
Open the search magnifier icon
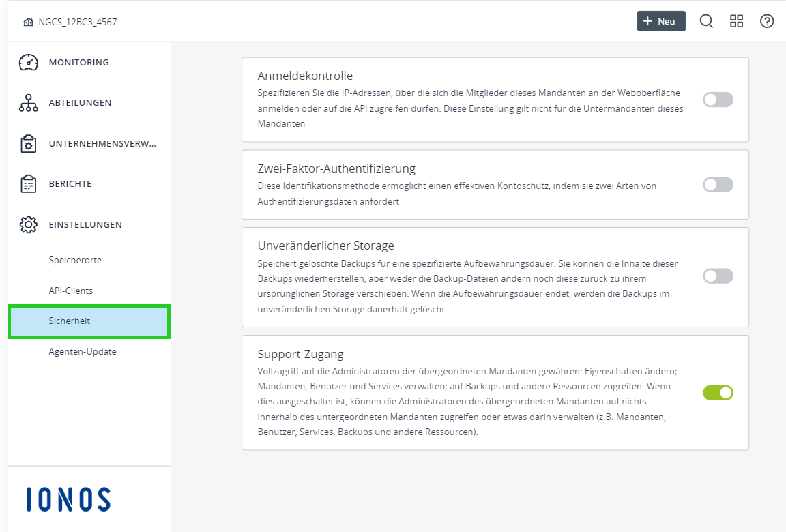pos(706,22)
